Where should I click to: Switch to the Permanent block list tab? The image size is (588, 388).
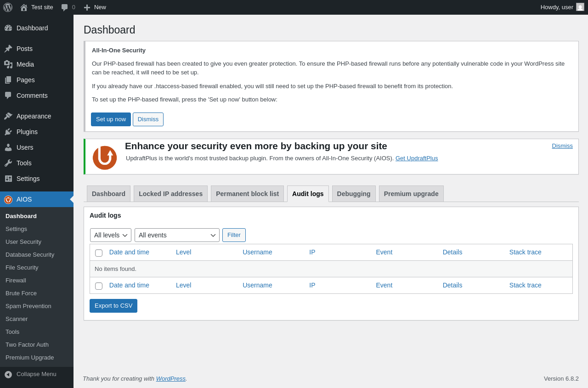(x=247, y=194)
